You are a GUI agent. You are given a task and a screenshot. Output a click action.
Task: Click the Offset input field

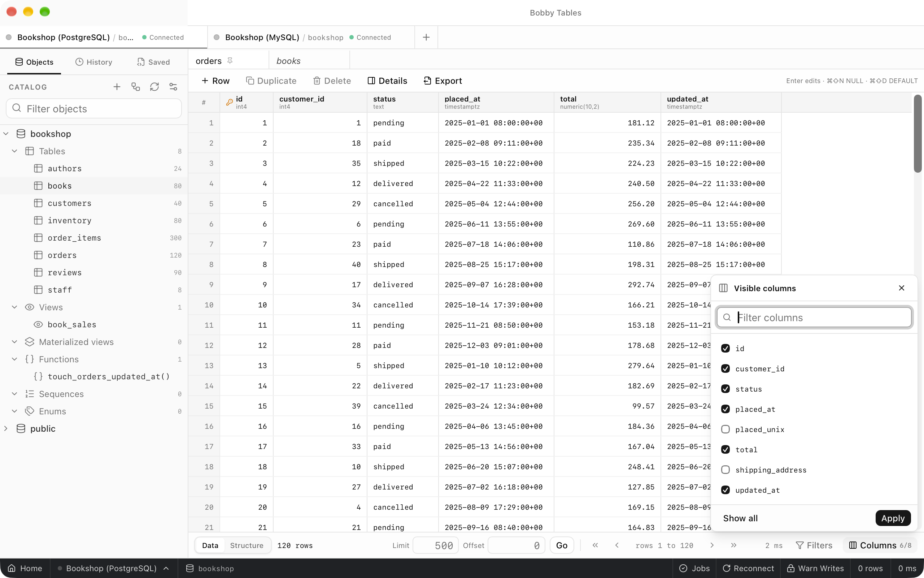coord(516,545)
